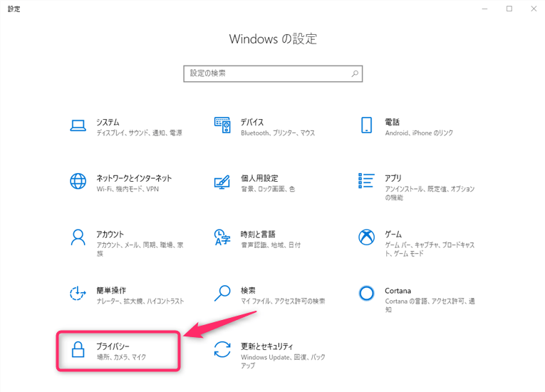
Task: Close the Settings window
Action: (534, 9)
